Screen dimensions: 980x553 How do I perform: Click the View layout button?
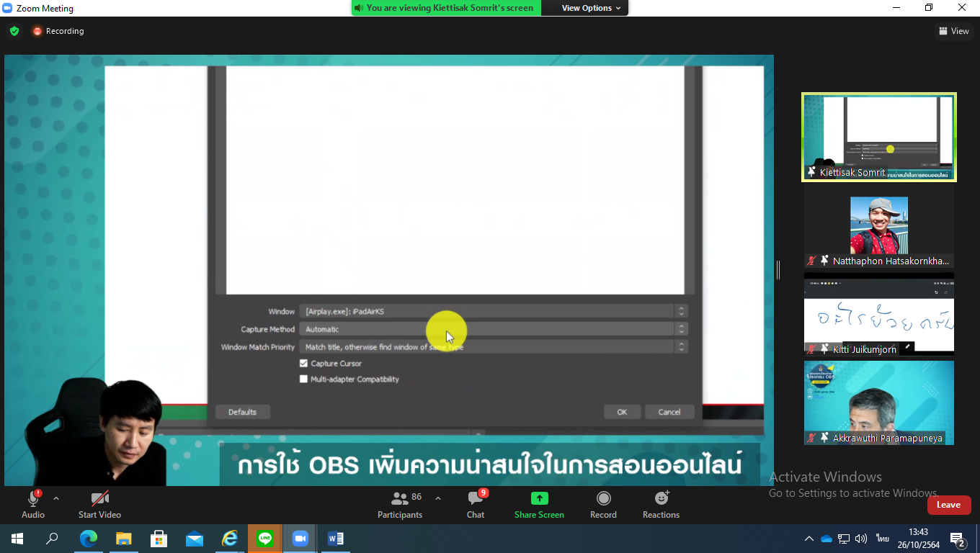pos(953,31)
